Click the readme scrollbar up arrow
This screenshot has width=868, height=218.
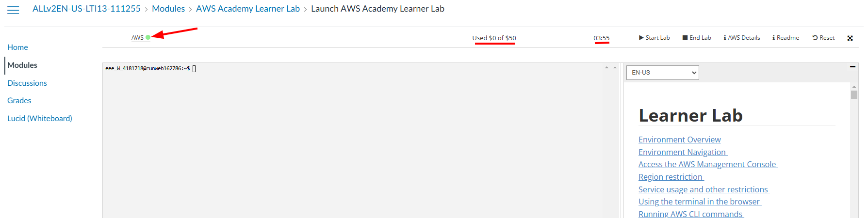854,87
